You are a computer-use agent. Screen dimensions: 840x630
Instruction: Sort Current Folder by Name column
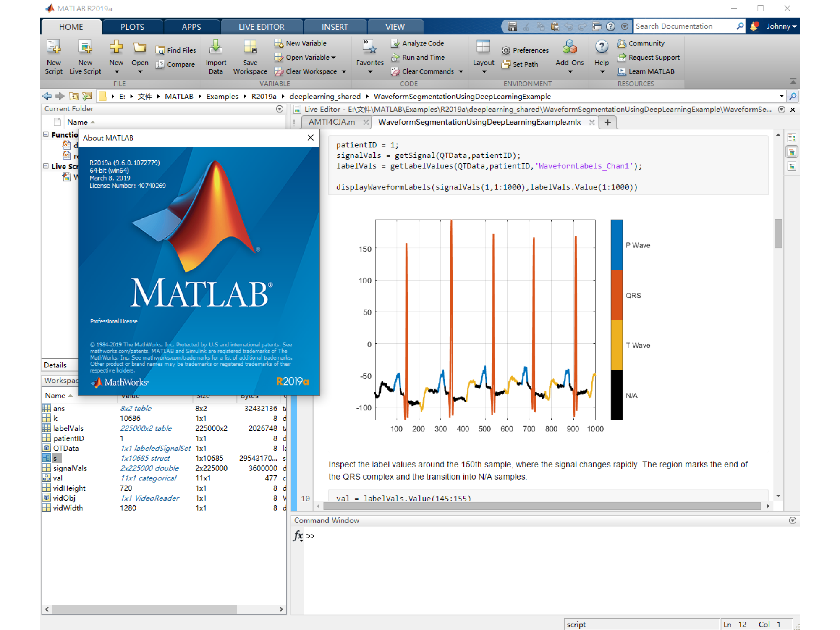(81, 122)
